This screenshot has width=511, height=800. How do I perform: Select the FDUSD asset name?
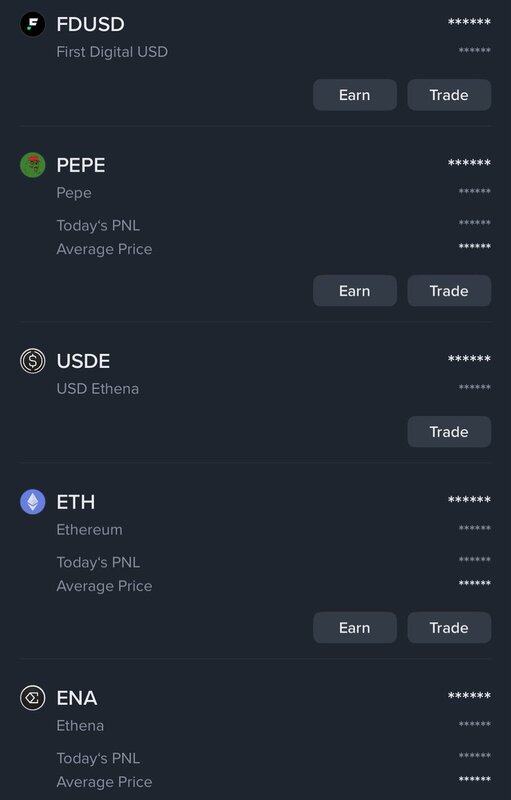90,24
